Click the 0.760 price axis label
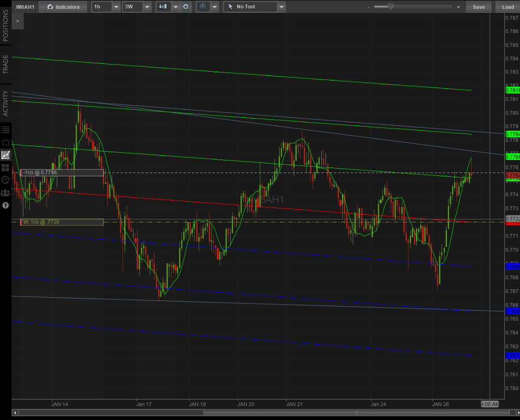520x420 pixels. point(512,388)
